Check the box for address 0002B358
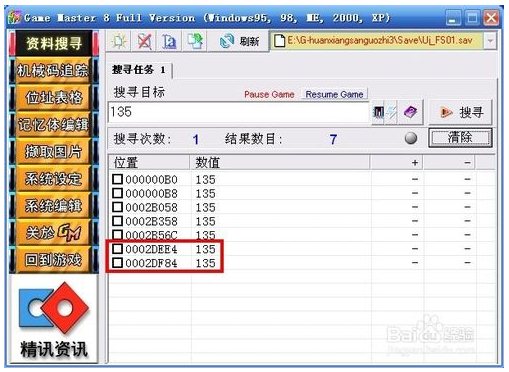This screenshot has width=509, height=372. pyautogui.click(x=117, y=221)
